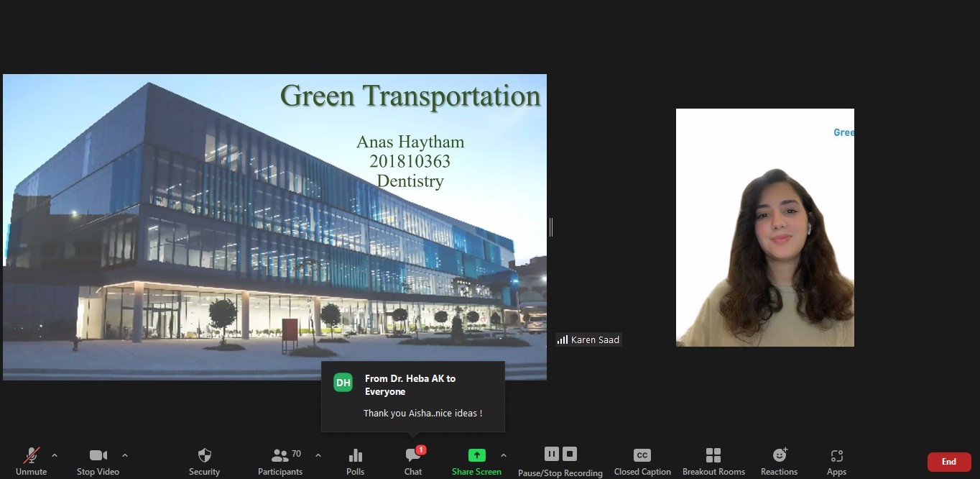Stop Video camera toggle
The image size is (980, 479).
point(98,460)
